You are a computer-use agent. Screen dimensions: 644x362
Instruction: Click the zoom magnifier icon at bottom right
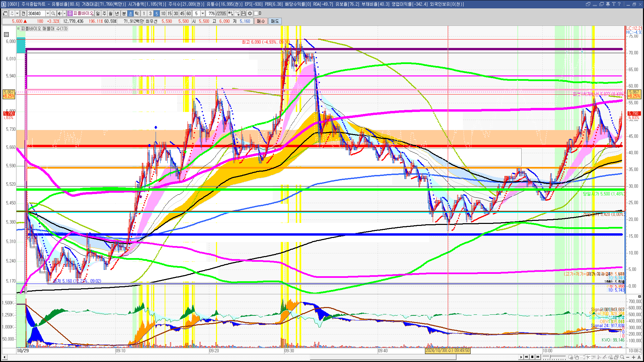coord(622,357)
